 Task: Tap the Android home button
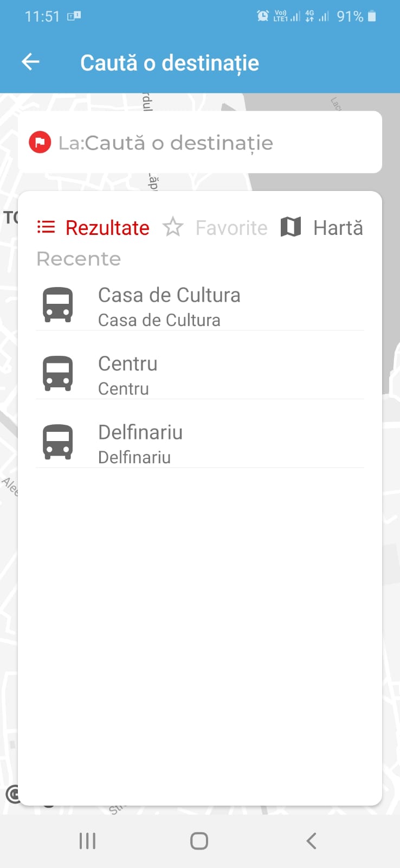pyautogui.click(x=199, y=841)
